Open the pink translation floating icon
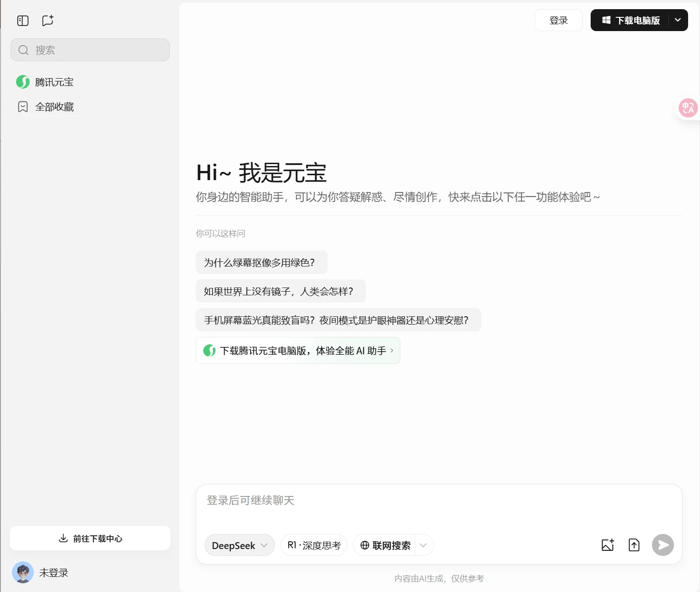This screenshot has height=592, width=700. (688, 108)
